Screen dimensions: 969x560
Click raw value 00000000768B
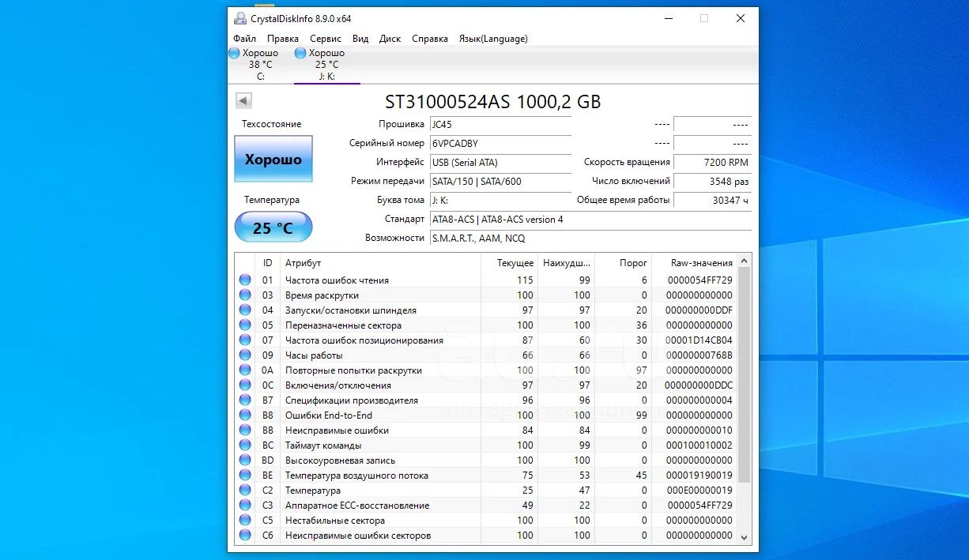[x=699, y=355]
